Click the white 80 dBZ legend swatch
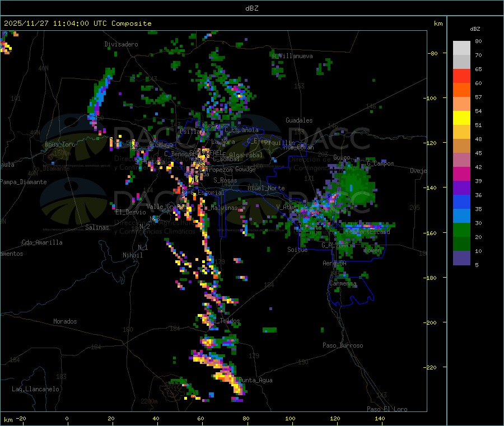Image resolution: width=504 pixels, height=426 pixels. [461, 48]
